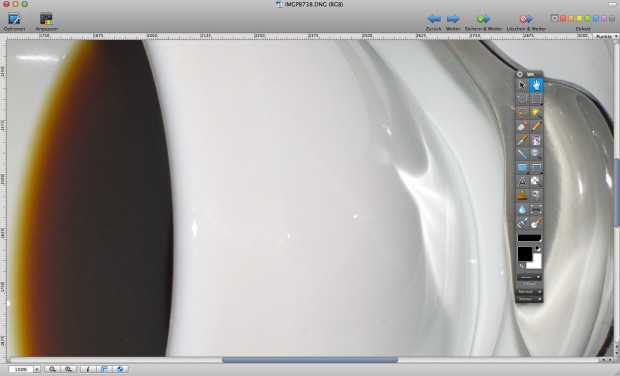
Task: Apply the purple Etikett label
Action: tap(604, 18)
